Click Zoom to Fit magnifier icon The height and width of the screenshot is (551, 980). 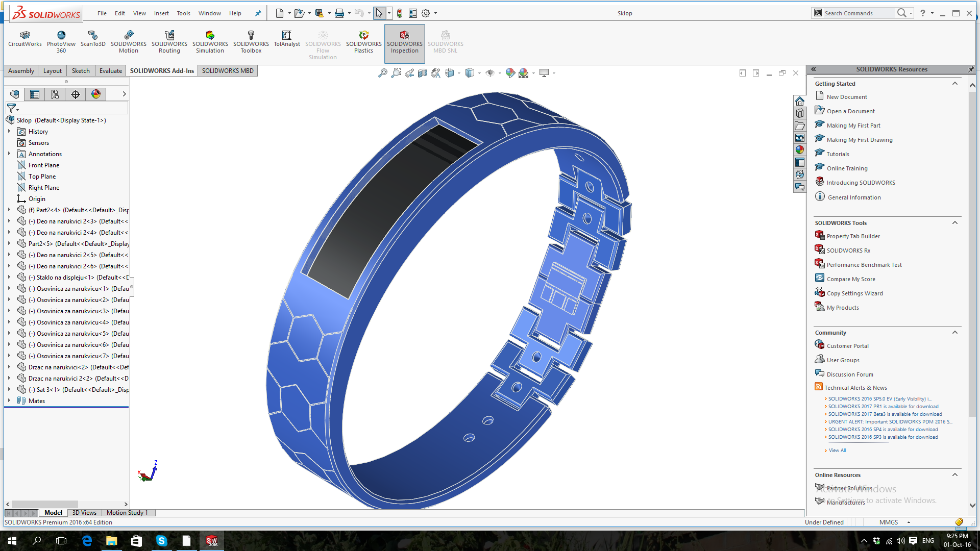(382, 73)
